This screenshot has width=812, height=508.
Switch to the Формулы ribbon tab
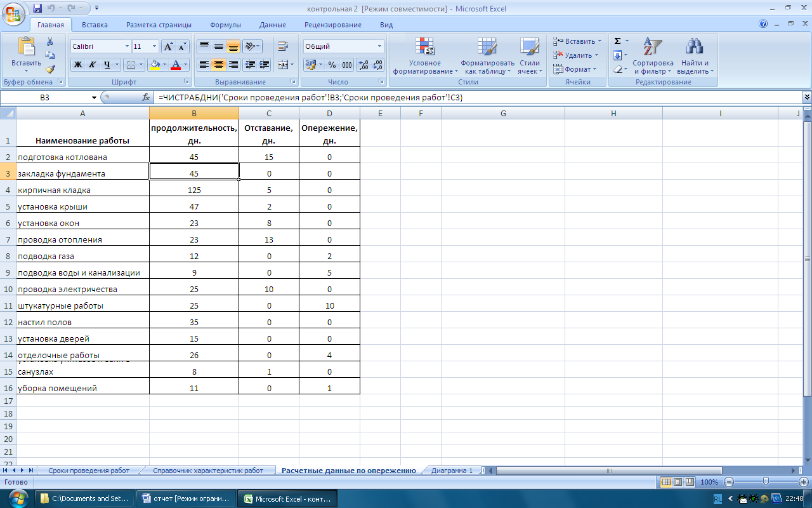pos(225,25)
